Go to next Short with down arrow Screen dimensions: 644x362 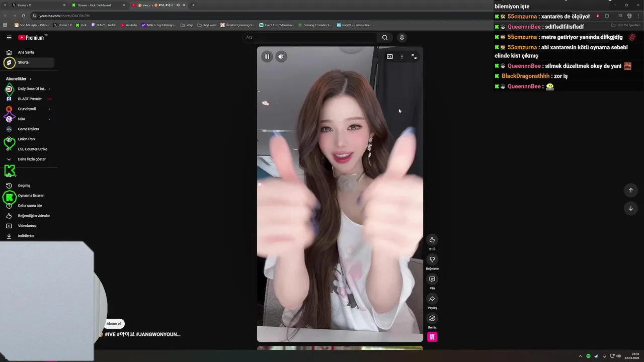[x=631, y=208]
